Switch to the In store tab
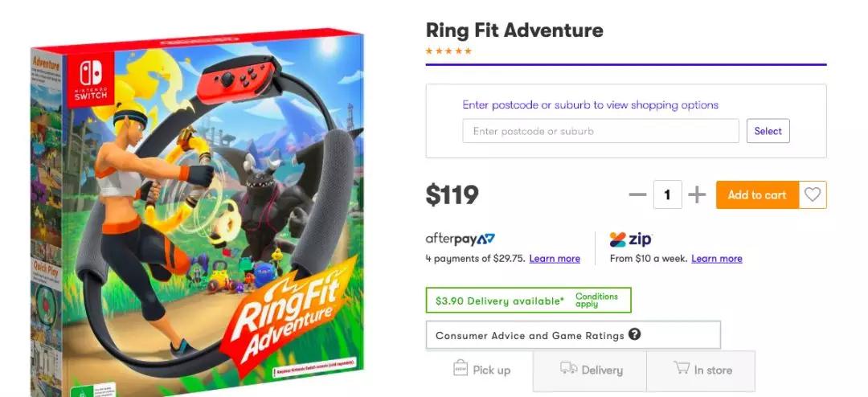The width and height of the screenshot is (868, 397). point(702,370)
